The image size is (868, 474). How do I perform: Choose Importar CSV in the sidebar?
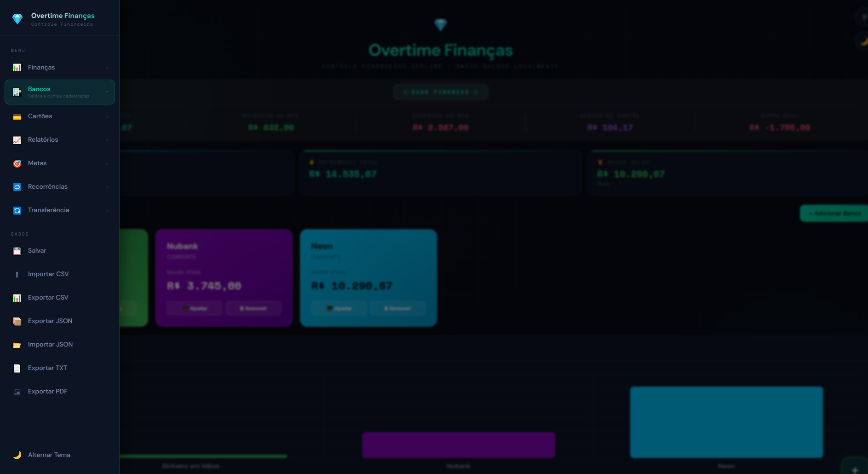[x=59, y=274]
